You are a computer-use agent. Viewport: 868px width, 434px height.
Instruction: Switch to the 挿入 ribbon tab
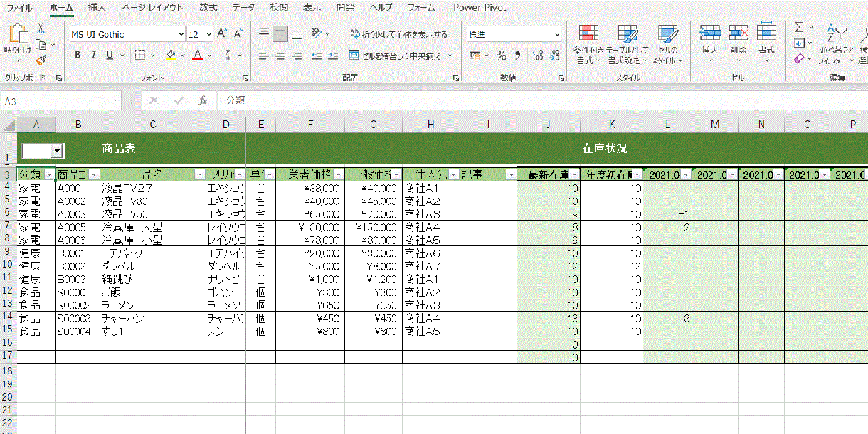pos(97,8)
